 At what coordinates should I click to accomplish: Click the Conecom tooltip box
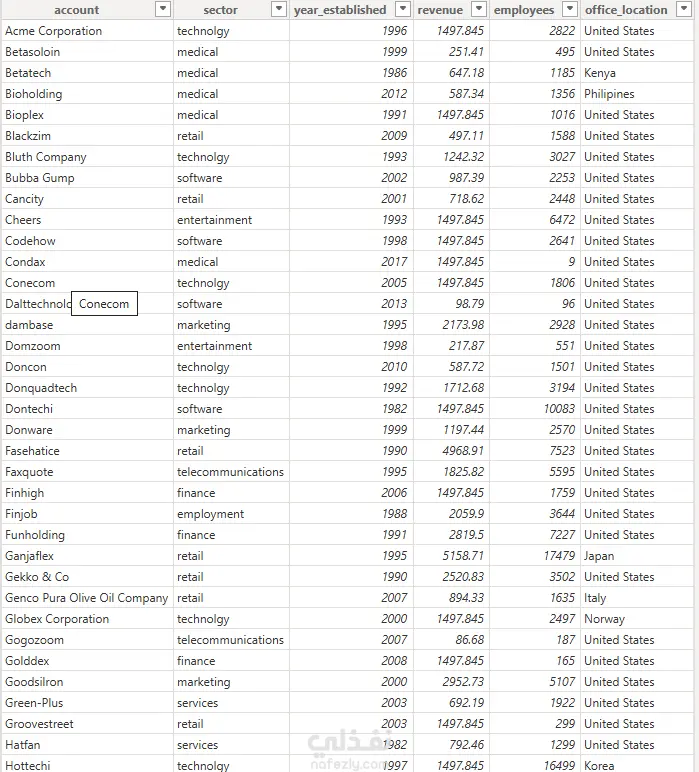[x=104, y=304]
